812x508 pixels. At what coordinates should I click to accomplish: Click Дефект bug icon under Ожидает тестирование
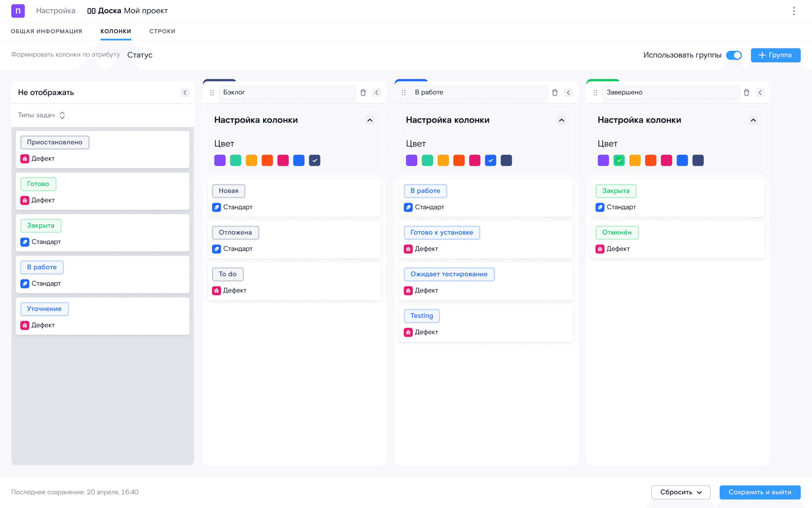point(408,291)
